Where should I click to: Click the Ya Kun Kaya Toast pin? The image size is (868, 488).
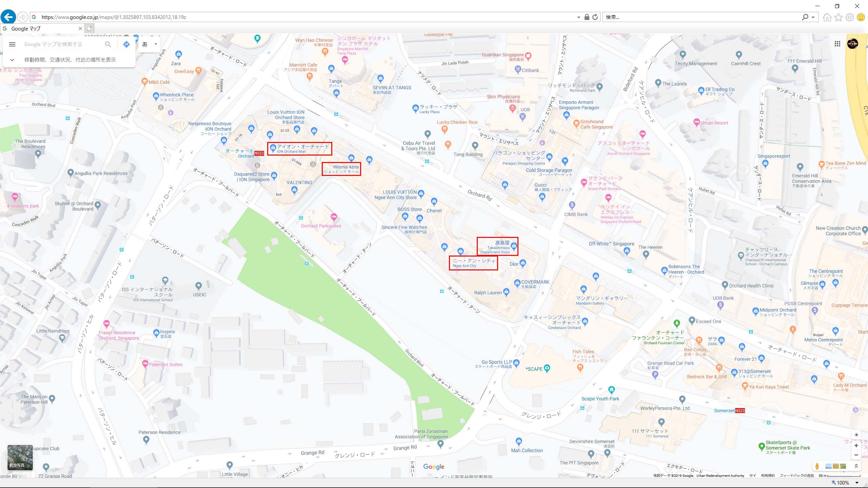pos(745,386)
